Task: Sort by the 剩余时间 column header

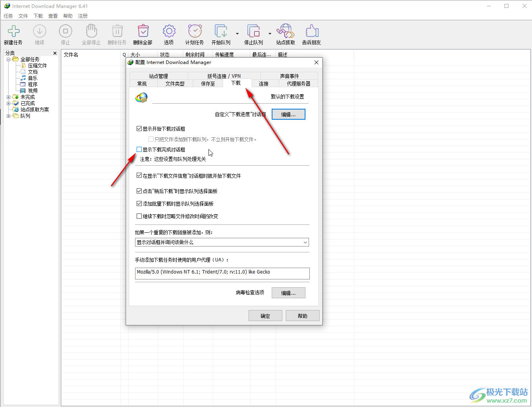Action: coord(198,55)
